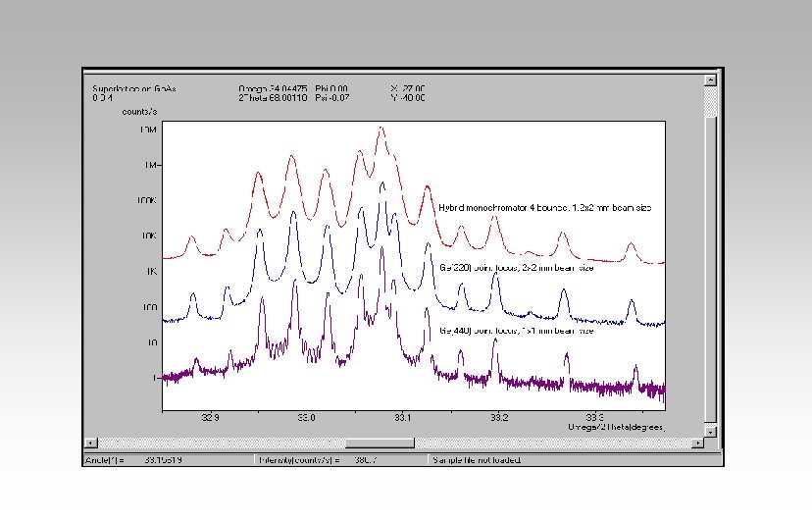Click the horizontal scrollbar left arrow

[90, 443]
